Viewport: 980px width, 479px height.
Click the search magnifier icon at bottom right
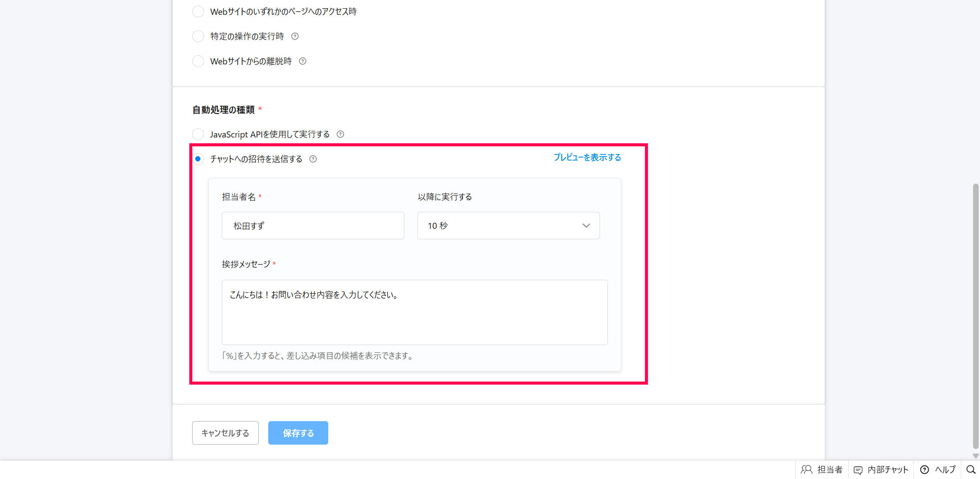pyautogui.click(x=971, y=470)
